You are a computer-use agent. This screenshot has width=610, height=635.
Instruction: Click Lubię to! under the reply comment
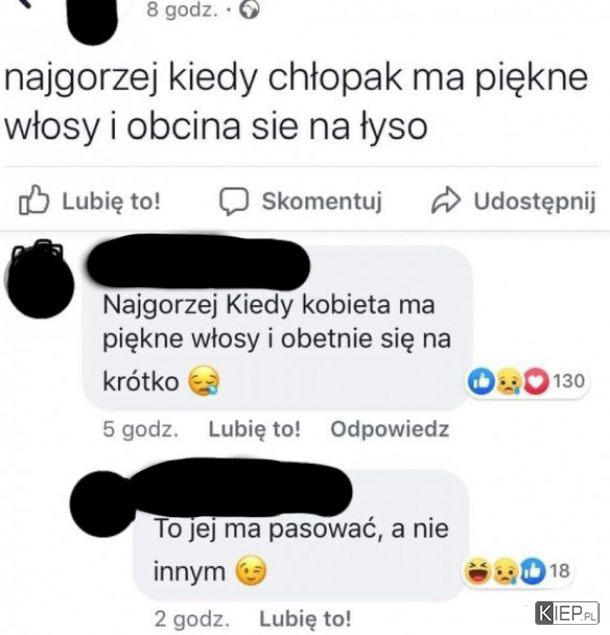click(x=305, y=618)
